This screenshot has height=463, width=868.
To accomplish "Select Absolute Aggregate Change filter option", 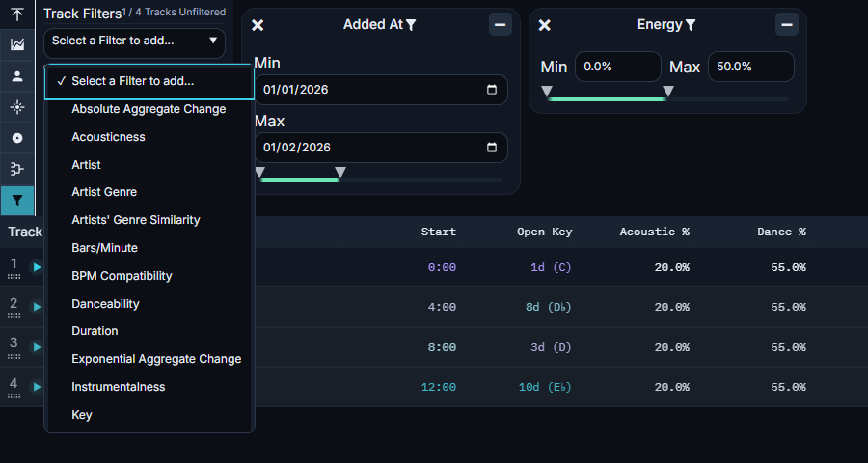I will point(149,109).
